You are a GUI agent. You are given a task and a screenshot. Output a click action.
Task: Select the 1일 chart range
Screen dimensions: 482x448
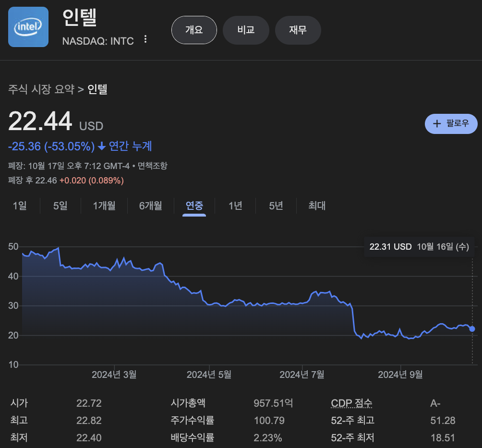(20, 206)
